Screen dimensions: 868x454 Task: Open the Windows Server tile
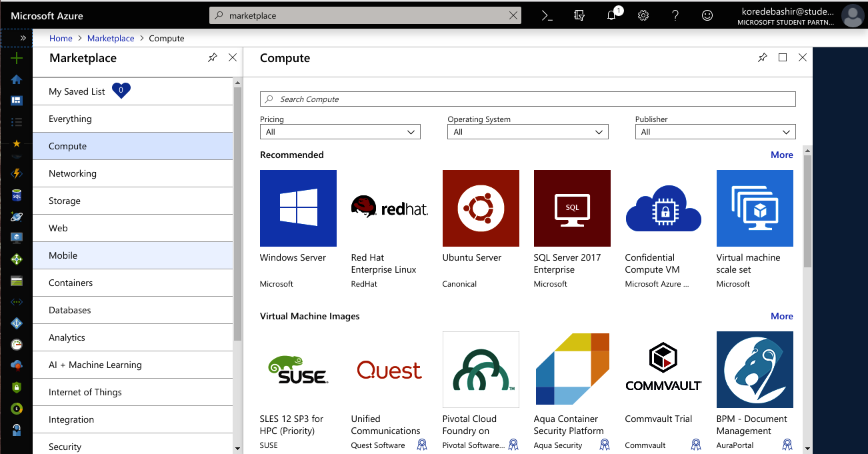pyautogui.click(x=298, y=229)
